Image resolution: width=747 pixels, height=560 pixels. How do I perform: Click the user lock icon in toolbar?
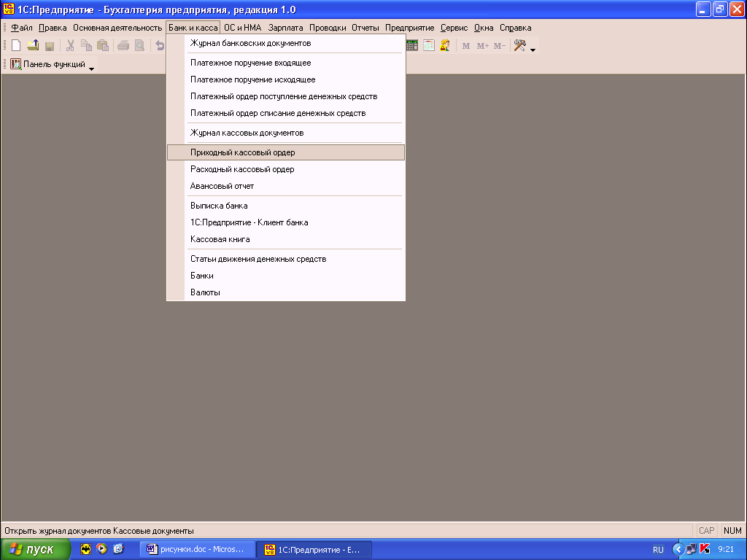(445, 45)
